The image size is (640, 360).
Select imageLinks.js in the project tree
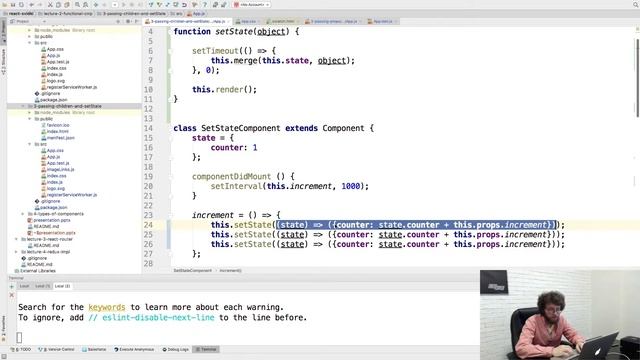pyautogui.click(x=58, y=169)
